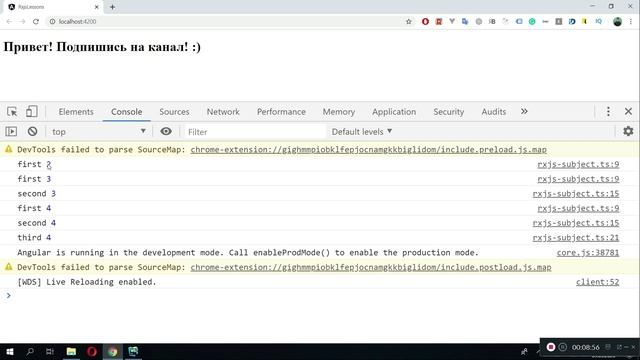Open the console settings gear
Screen dimensions: 640x360
tap(628, 131)
